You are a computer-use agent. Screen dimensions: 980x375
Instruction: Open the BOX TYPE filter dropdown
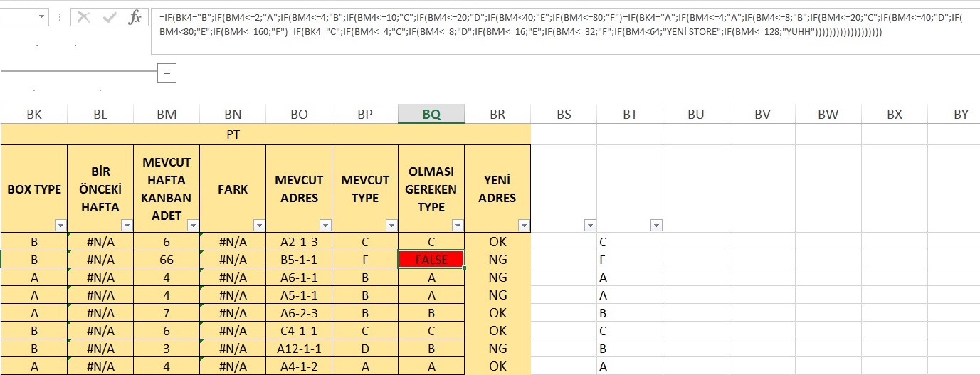[x=60, y=226]
